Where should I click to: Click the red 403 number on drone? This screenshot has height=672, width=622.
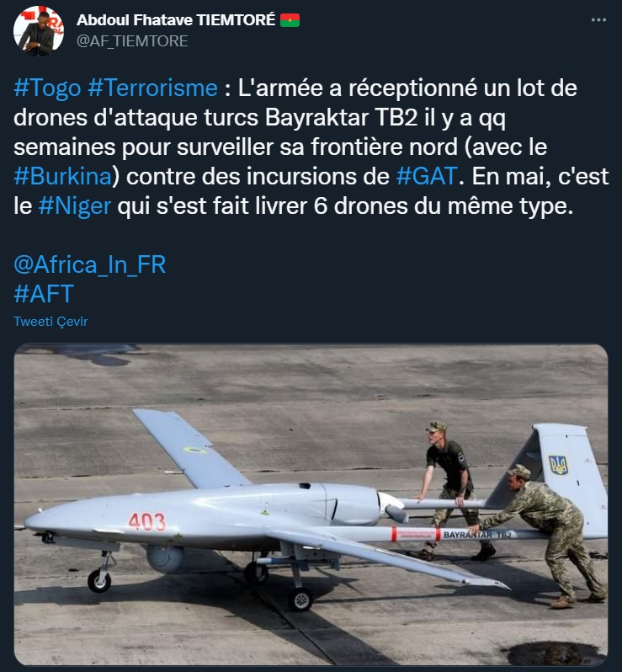pyautogui.click(x=147, y=521)
